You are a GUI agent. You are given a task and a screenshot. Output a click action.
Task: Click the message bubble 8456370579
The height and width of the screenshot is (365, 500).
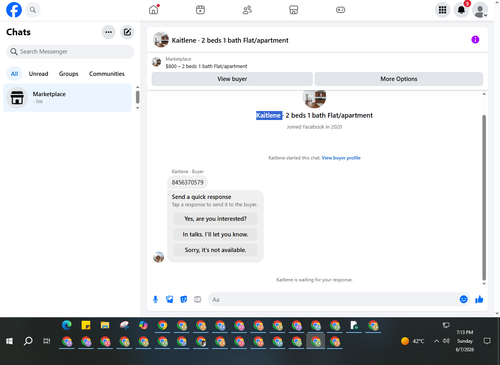[188, 182]
